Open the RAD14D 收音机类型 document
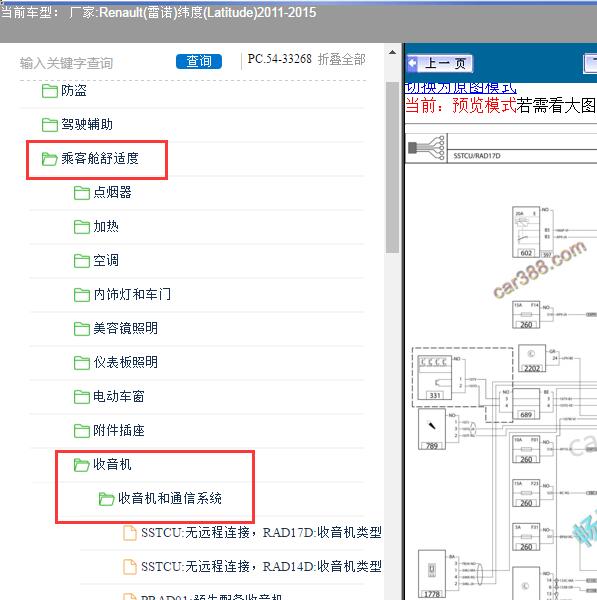Viewport: 597px width, 600px height. coord(261,567)
